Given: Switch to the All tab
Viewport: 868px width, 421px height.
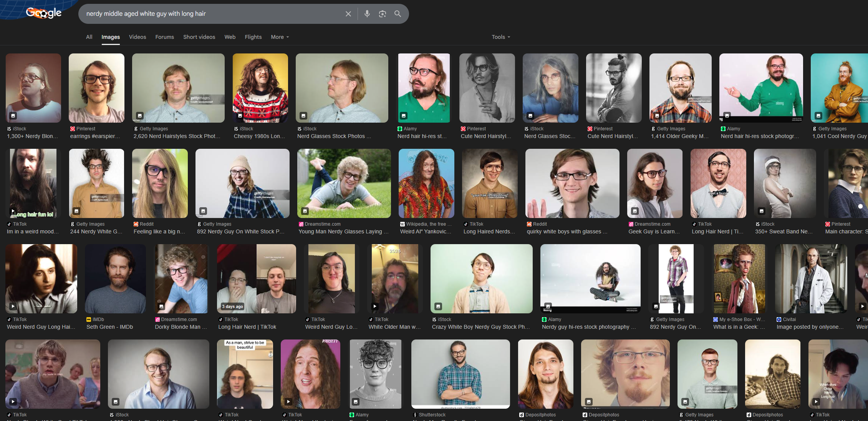Looking at the screenshot, I should click(x=89, y=37).
